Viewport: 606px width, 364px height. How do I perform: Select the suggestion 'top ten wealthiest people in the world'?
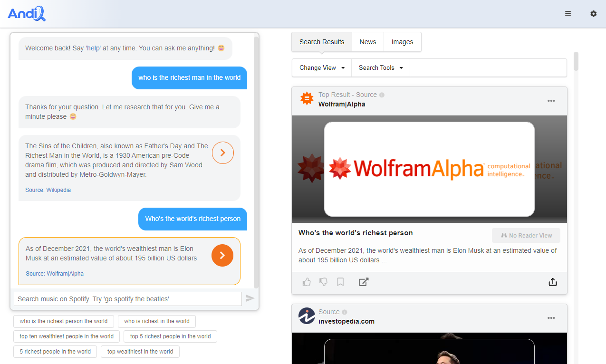click(67, 336)
